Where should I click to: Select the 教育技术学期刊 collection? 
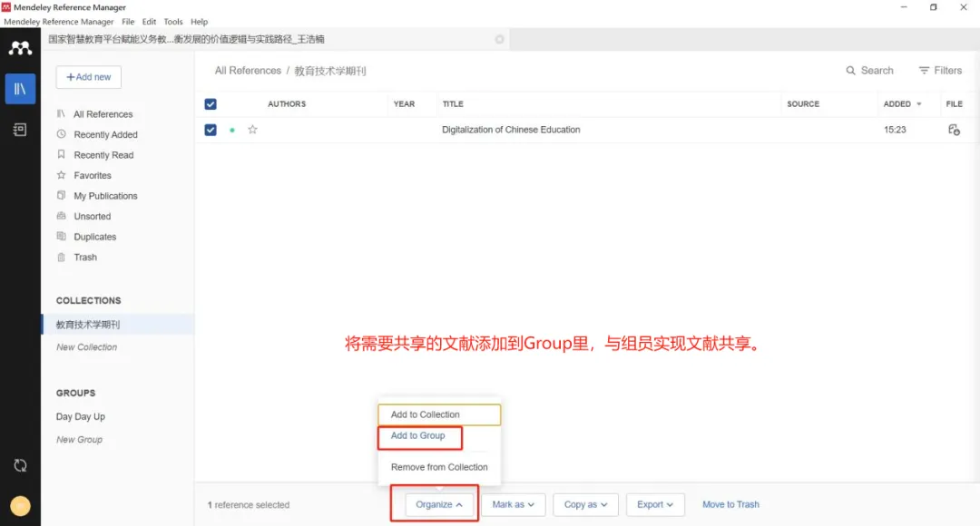pyautogui.click(x=117, y=325)
